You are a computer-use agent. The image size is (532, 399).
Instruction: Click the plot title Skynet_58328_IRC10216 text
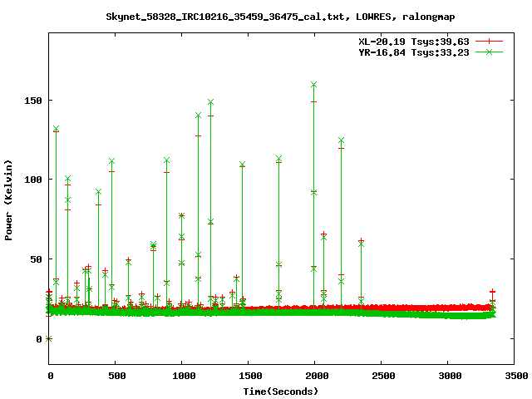tap(280, 17)
